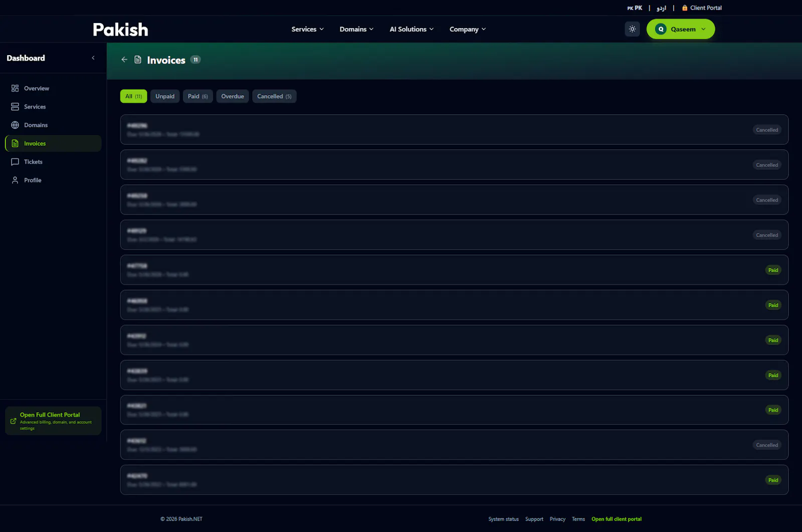Select the Paid (6) filter tab
Viewport: 802px width, 532px height.
(198, 96)
